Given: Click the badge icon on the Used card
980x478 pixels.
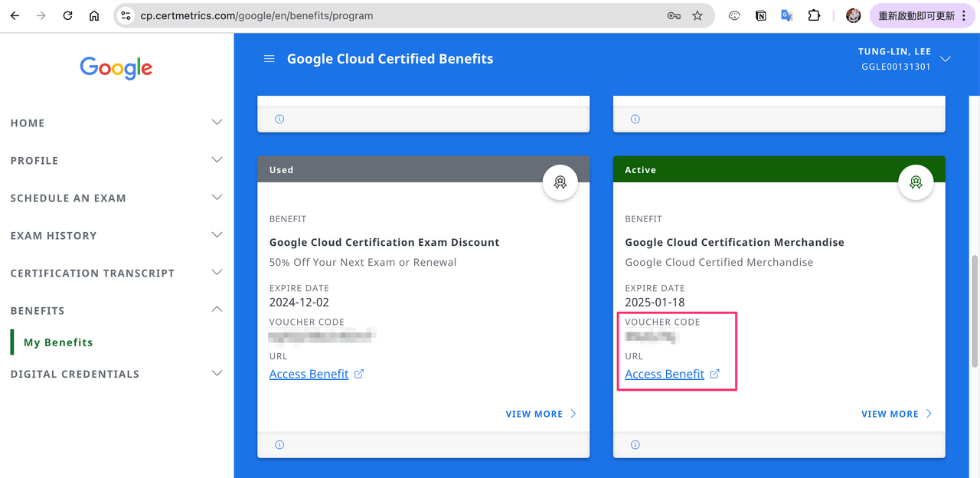Looking at the screenshot, I should pyautogui.click(x=560, y=182).
